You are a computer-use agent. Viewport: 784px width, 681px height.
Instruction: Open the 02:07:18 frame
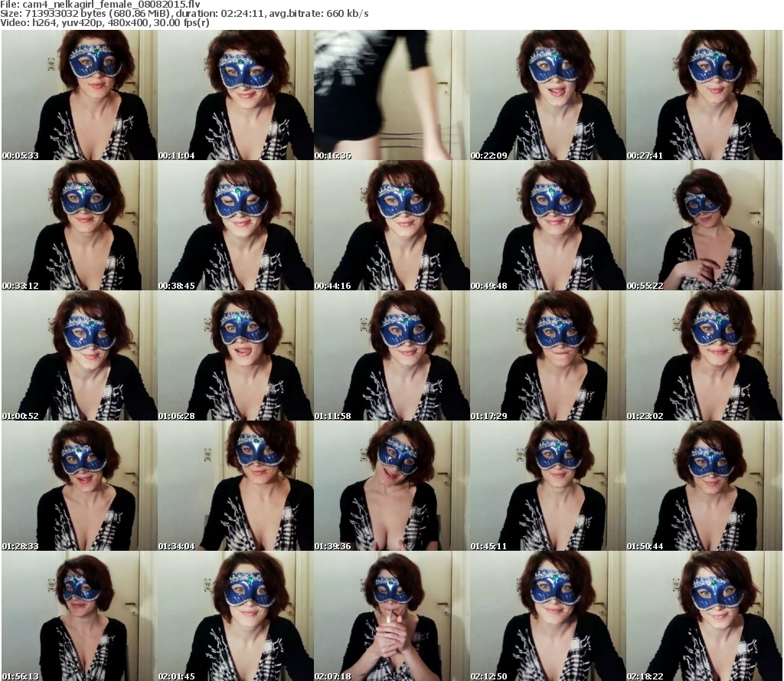[x=391, y=616]
